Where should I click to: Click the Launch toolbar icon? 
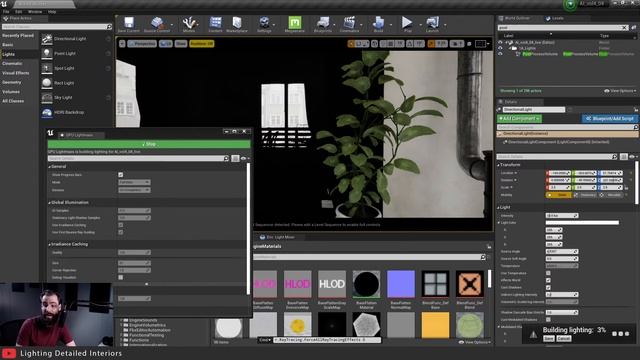click(432, 24)
